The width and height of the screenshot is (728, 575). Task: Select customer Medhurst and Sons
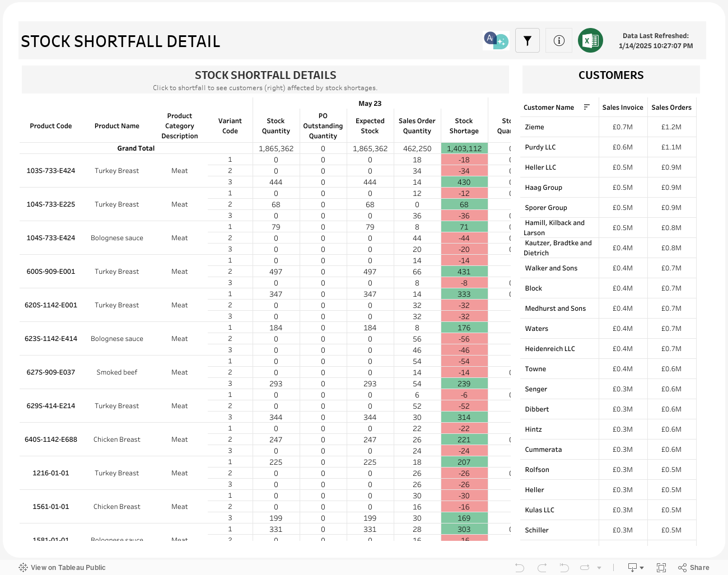556,308
